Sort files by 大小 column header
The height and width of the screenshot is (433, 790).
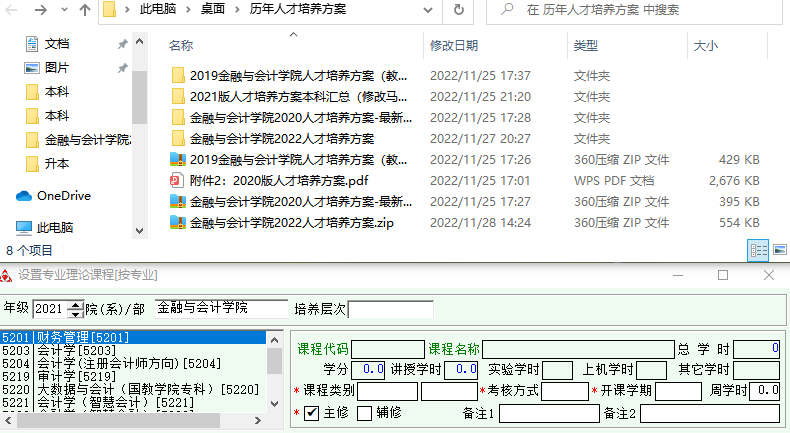point(705,46)
